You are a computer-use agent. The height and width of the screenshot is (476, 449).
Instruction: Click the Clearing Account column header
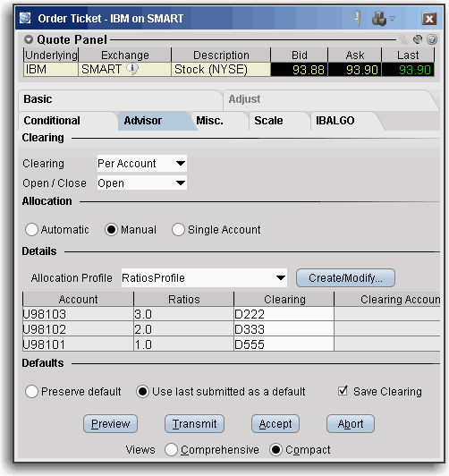click(x=387, y=300)
